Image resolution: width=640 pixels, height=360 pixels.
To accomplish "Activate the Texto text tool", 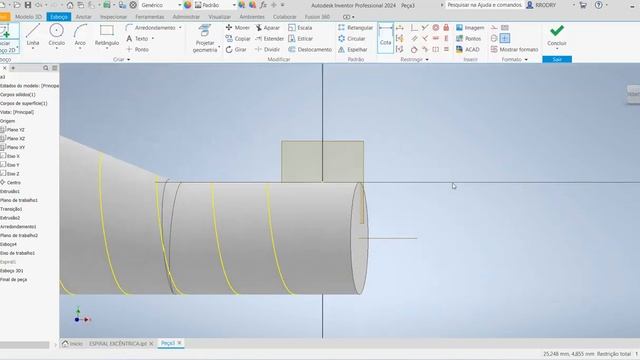I will point(137,38).
